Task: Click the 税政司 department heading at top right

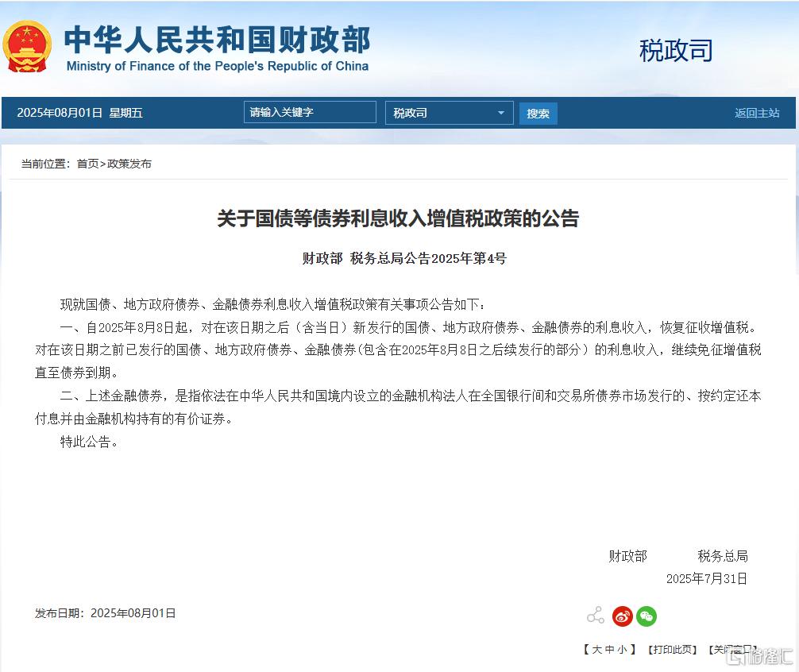Action: 676,50
